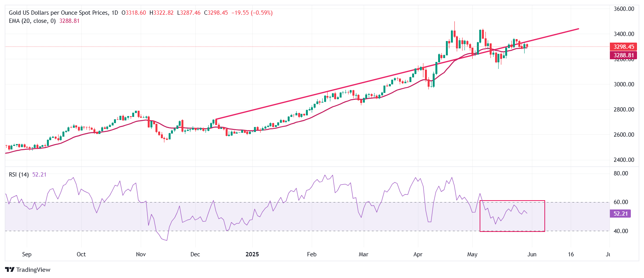644x278 pixels.
Task: Click the 2025 label on time axis
Action: click(252, 254)
